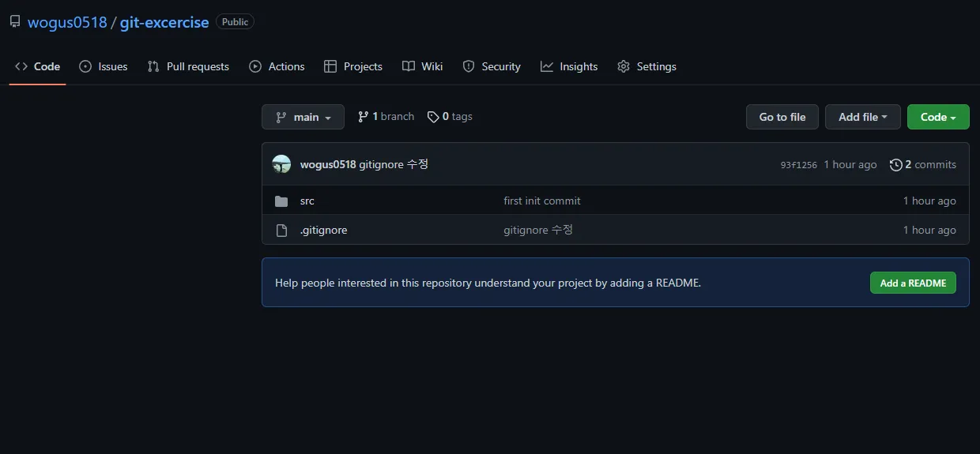
Task: Open the Actions tab
Action: [277, 66]
